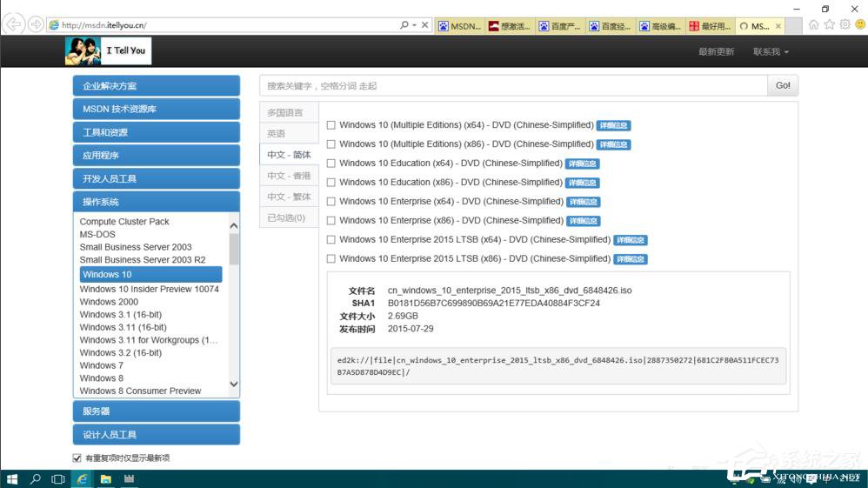Check Windows 10 Education (x64) DVD checkbox
Image resolution: width=868 pixels, height=488 pixels.
tap(331, 164)
